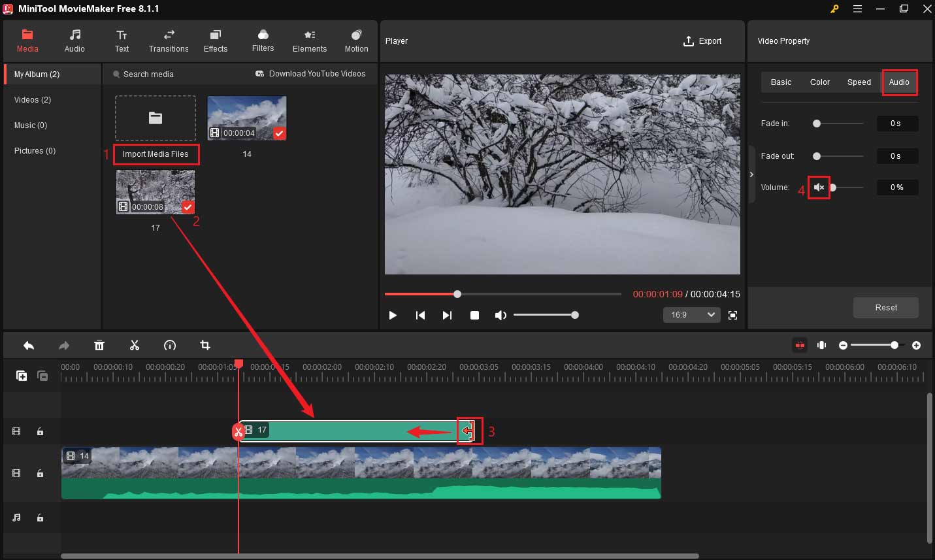Jump to next frame
The width and height of the screenshot is (935, 560).
pyautogui.click(x=447, y=315)
